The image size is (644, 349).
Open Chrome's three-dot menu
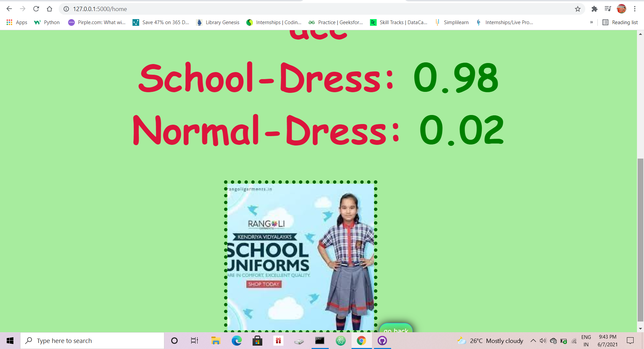click(635, 9)
